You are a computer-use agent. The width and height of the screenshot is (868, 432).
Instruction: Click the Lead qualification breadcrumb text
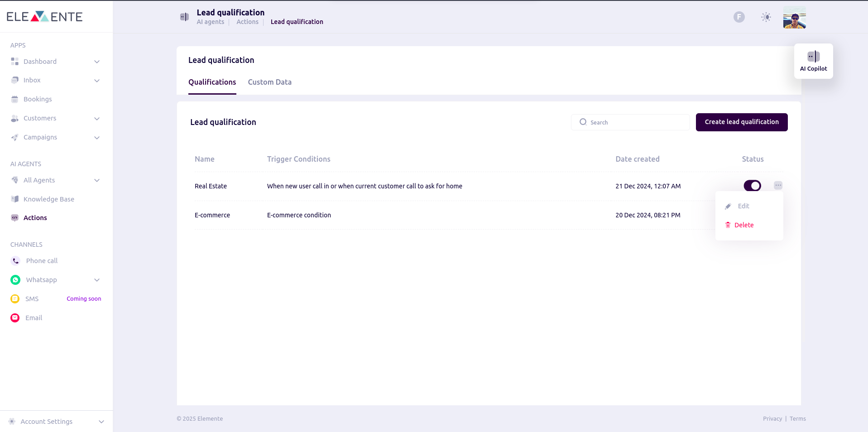click(x=297, y=22)
